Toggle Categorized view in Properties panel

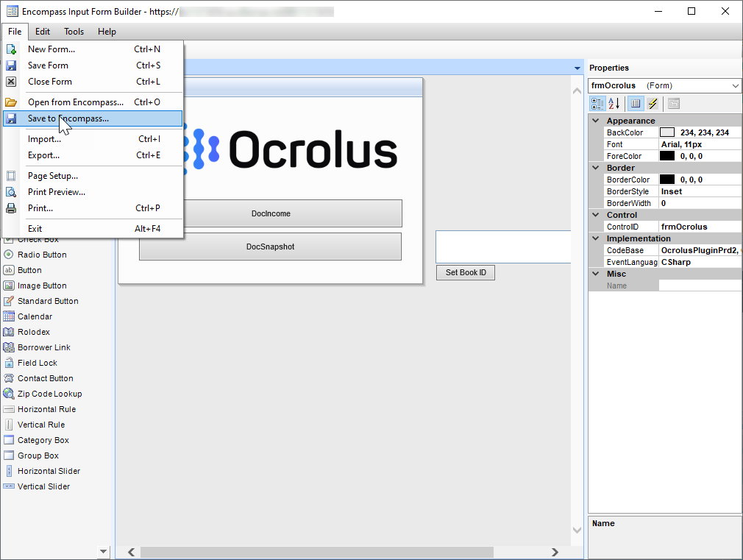click(x=597, y=103)
